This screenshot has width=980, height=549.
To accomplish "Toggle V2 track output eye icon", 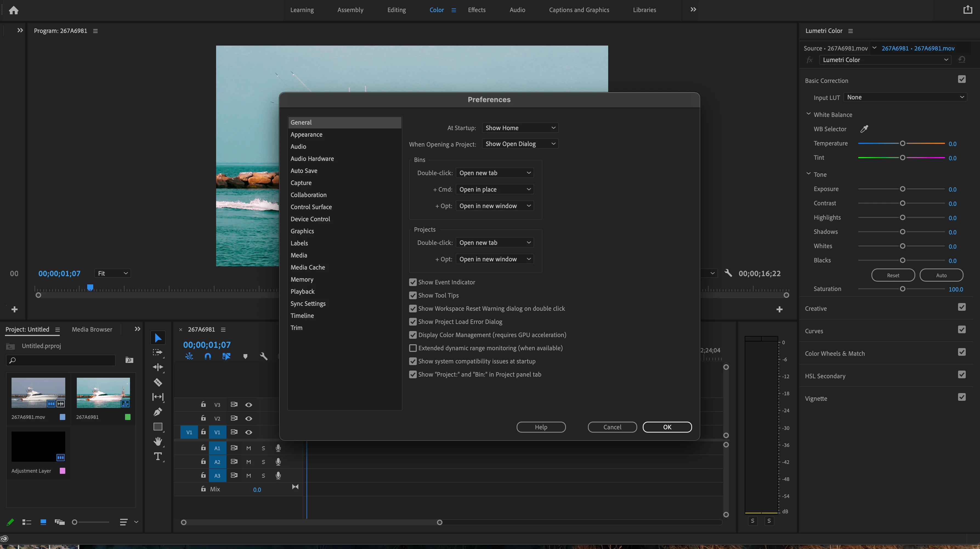I will (248, 418).
